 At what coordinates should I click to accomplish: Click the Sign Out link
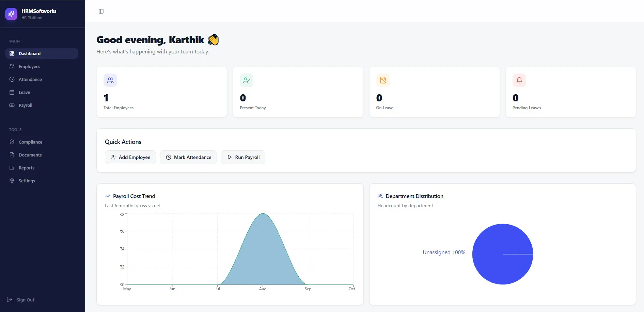tap(21, 300)
